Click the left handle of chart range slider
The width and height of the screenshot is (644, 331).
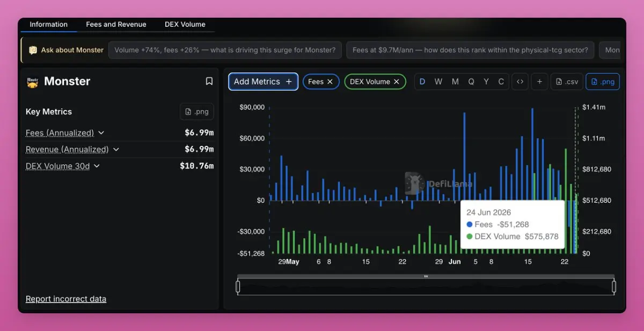[x=238, y=287]
